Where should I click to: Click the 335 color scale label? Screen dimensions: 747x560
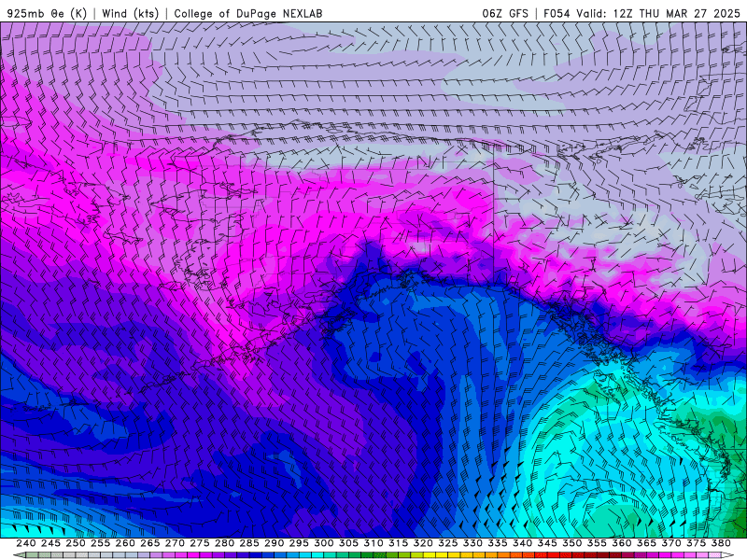pyautogui.click(x=498, y=543)
